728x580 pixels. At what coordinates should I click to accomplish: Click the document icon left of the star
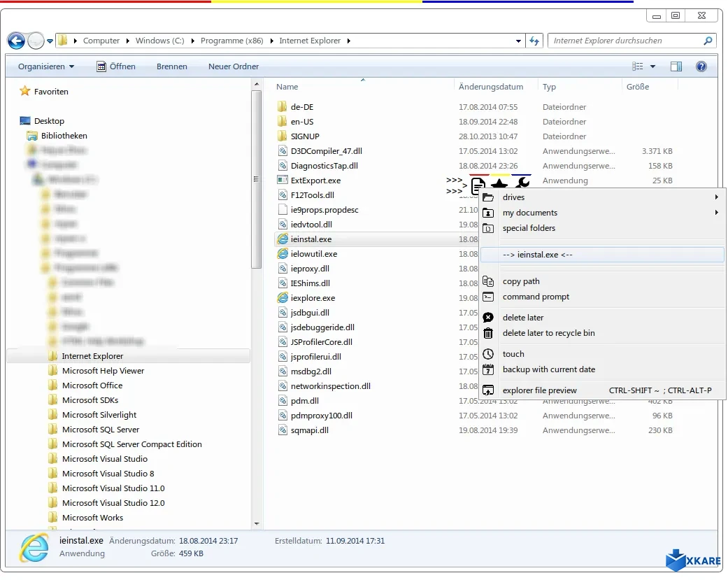tap(478, 185)
